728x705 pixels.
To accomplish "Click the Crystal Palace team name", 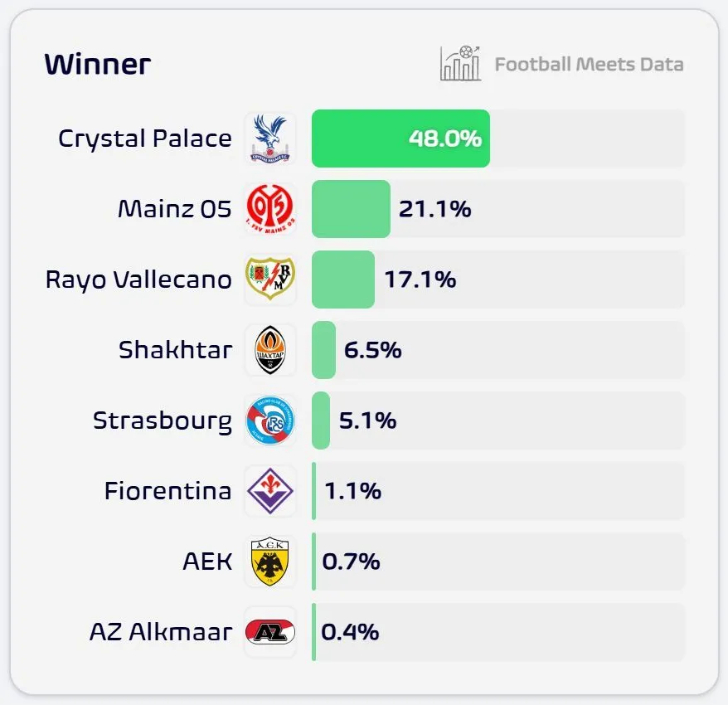I will point(145,139).
